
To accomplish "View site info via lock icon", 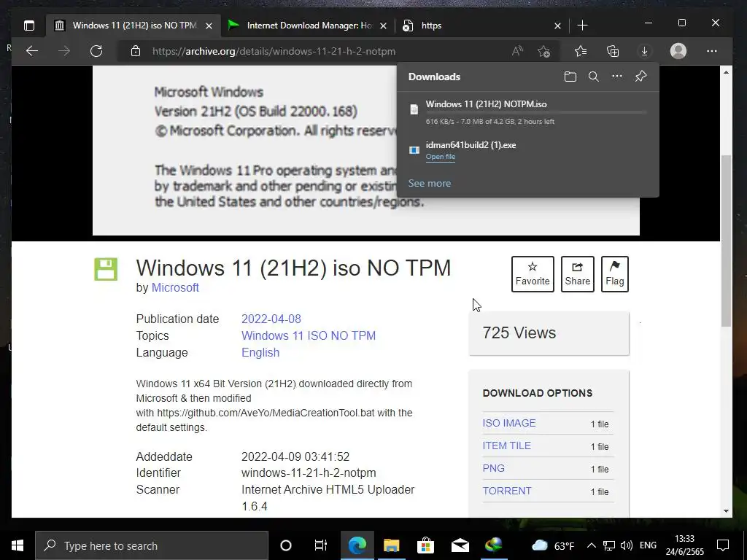I will tap(136, 51).
